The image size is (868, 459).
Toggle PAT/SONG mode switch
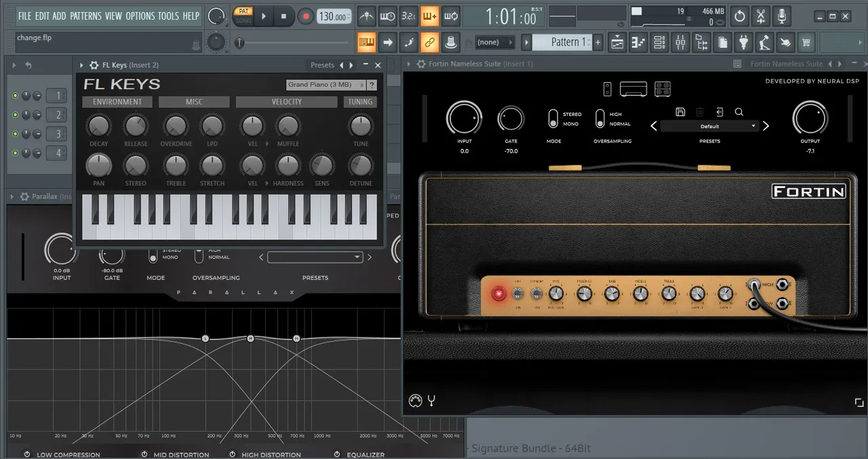[x=243, y=16]
